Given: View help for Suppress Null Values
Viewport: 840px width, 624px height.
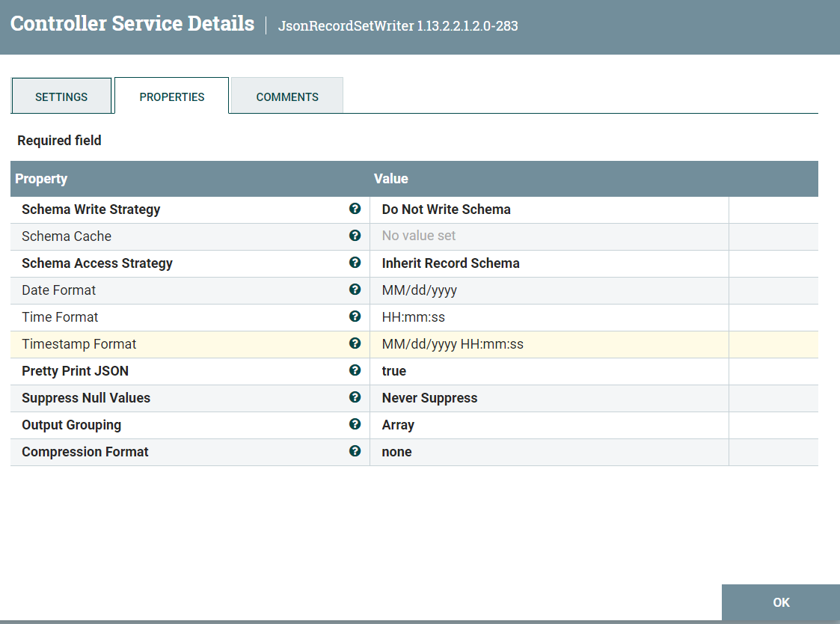Looking at the screenshot, I should pos(355,397).
